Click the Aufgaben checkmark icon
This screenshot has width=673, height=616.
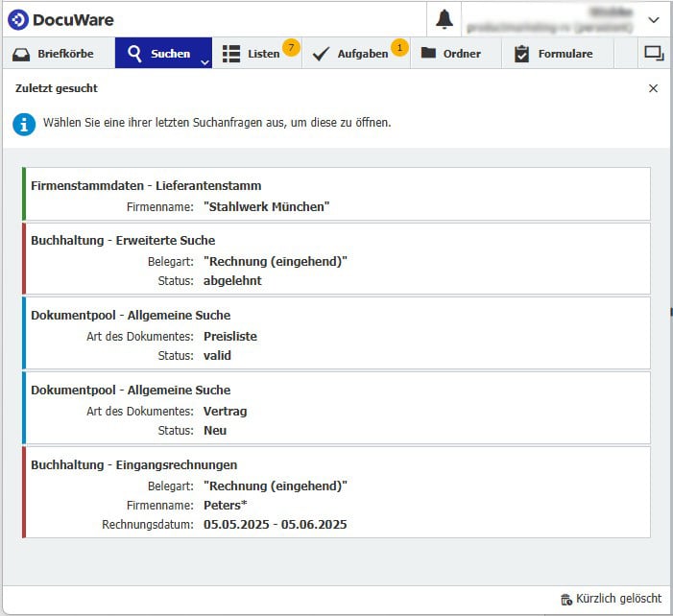(x=321, y=54)
